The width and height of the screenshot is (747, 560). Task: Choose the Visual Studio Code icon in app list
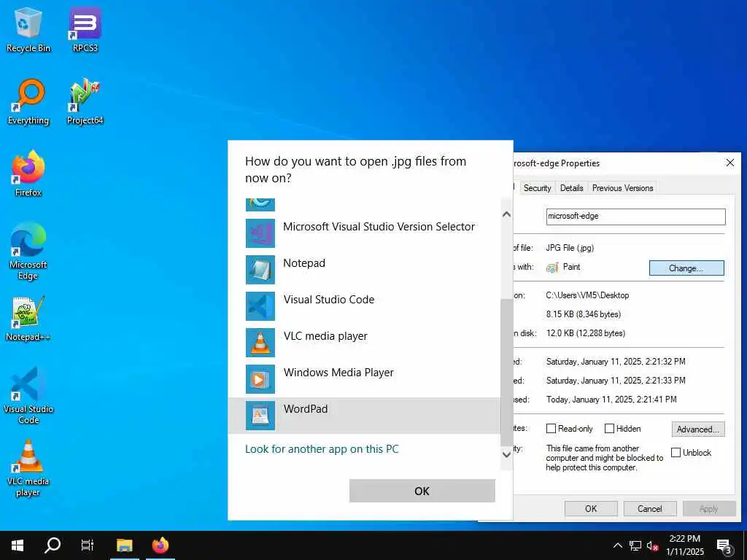(260, 306)
